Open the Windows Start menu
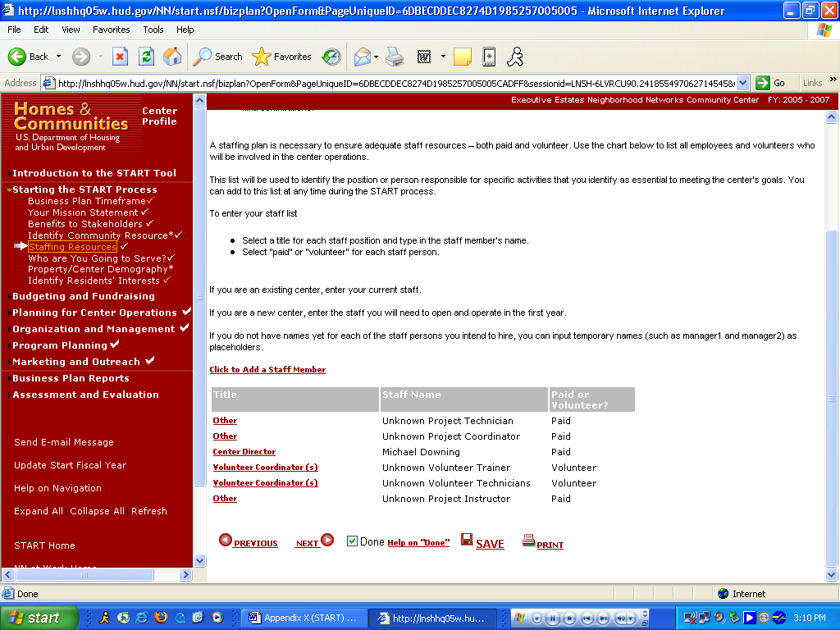 coord(39,618)
